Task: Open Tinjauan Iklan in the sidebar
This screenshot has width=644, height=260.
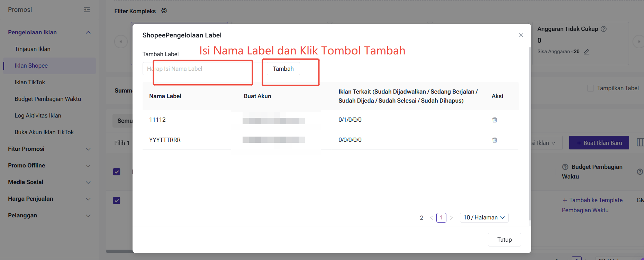Action: [x=33, y=49]
